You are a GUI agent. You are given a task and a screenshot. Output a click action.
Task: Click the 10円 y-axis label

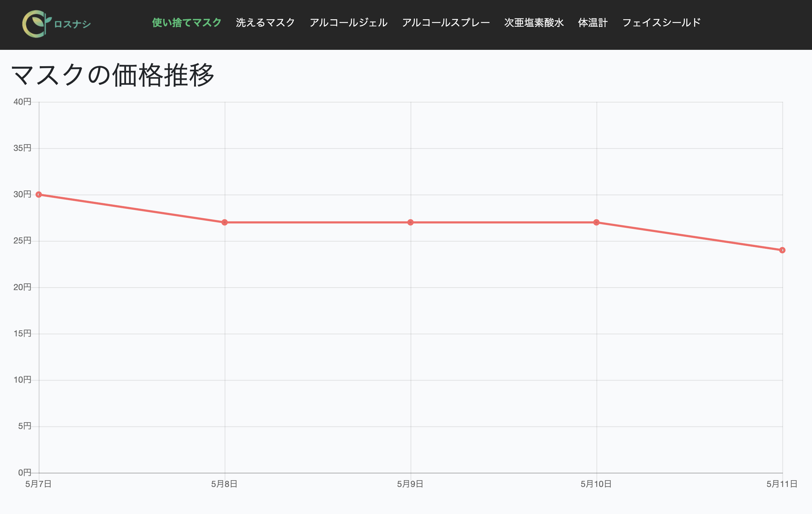[22, 380]
